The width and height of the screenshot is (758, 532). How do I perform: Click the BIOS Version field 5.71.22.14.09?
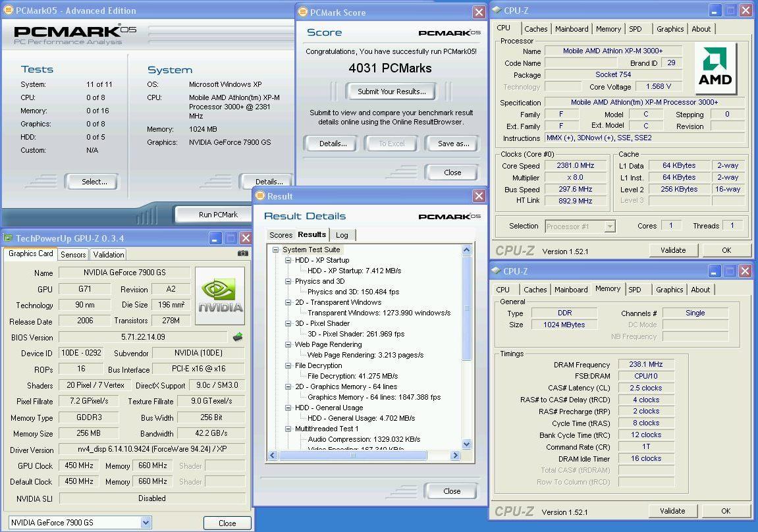(x=143, y=337)
